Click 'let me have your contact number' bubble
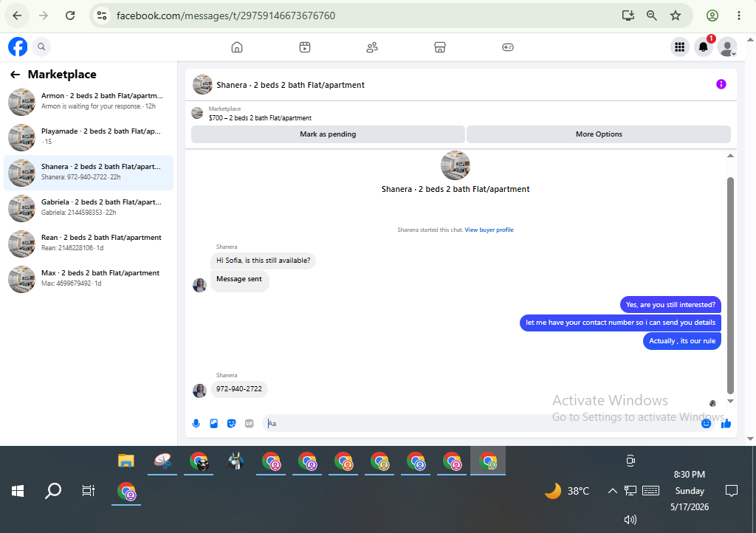 620,323
